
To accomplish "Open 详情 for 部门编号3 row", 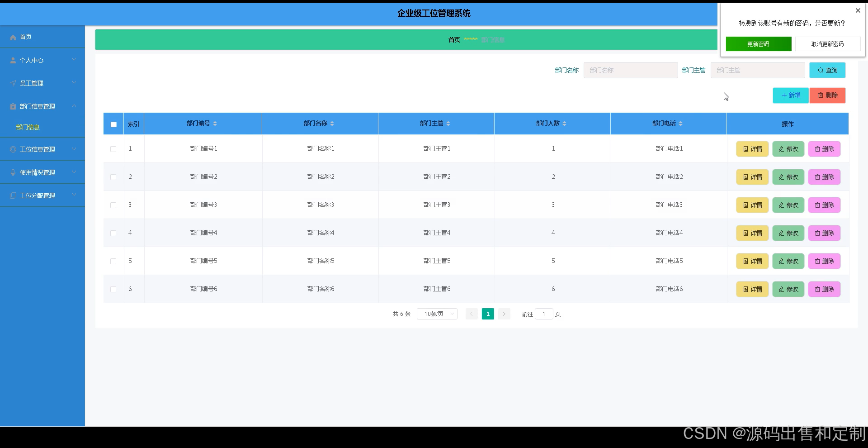I will 752,205.
